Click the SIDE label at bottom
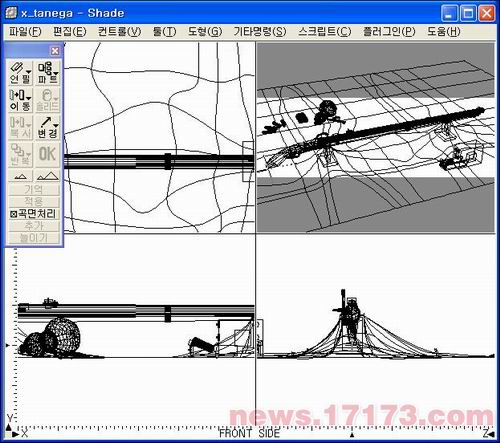The height and width of the screenshot is (443, 500). pyautogui.click(x=269, y=433)
